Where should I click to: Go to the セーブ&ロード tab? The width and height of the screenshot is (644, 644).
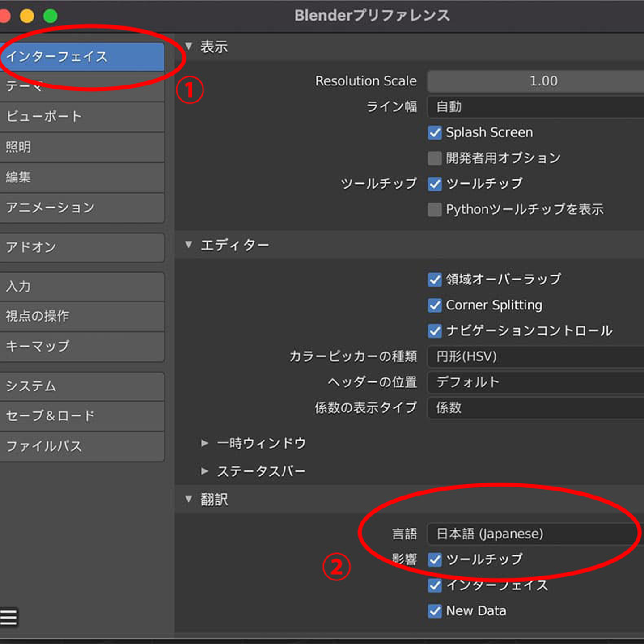pyautogui.click(x=82, y=416)
